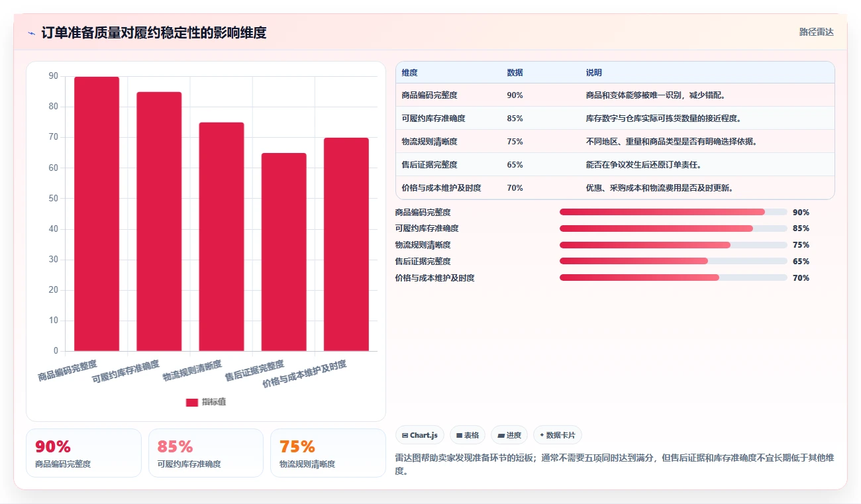Click the title 订单准备质量对履约稳定性的影响维度

(154, 32)
